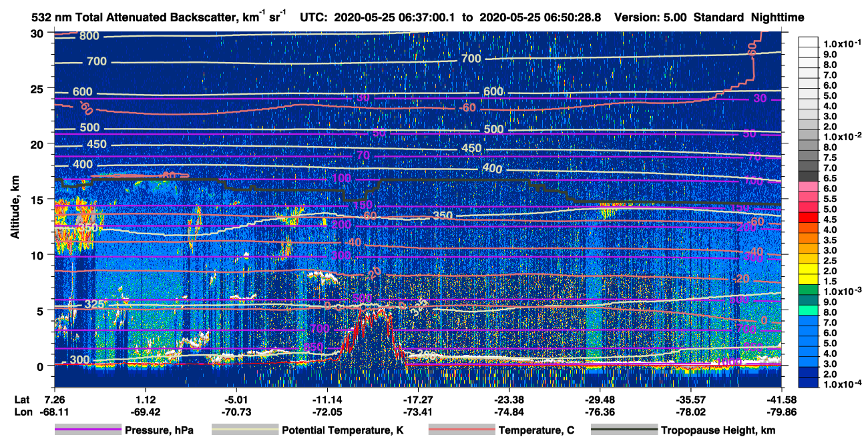868x445 pixels.
Task: Click the yellow colorbar swatch beside '2.5'
Action: coord(808,260)
